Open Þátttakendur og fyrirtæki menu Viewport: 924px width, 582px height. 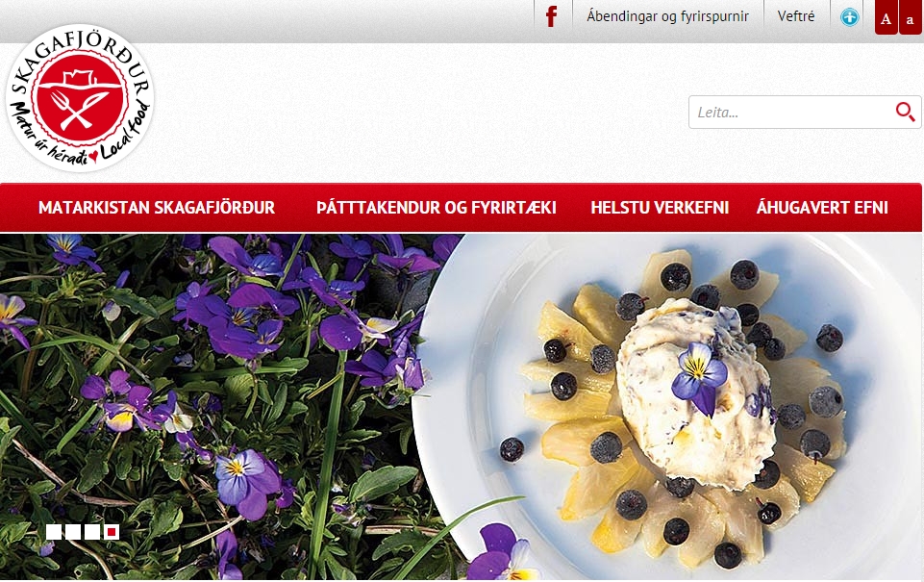click(x=437, y=208)
